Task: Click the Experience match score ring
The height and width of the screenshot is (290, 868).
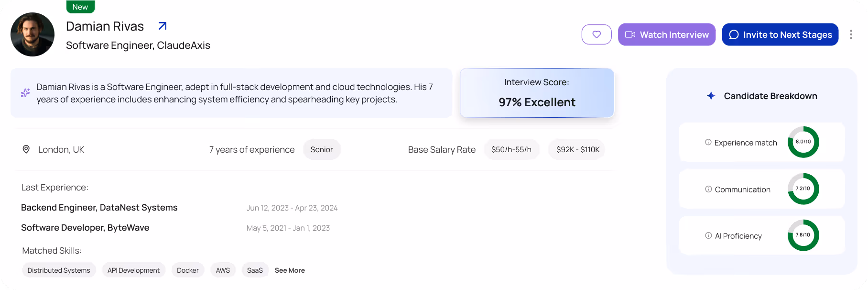Action: 803,142
